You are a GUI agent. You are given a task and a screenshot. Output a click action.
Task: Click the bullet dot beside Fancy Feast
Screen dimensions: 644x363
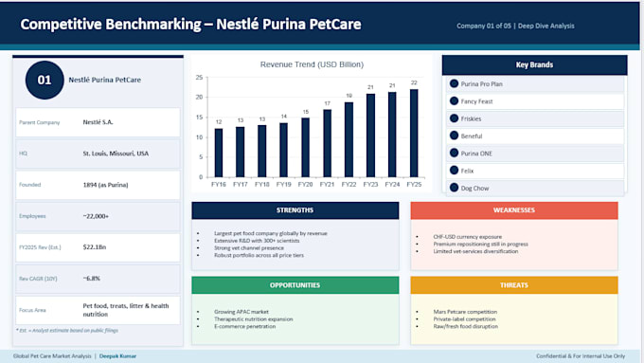(454, 100)
